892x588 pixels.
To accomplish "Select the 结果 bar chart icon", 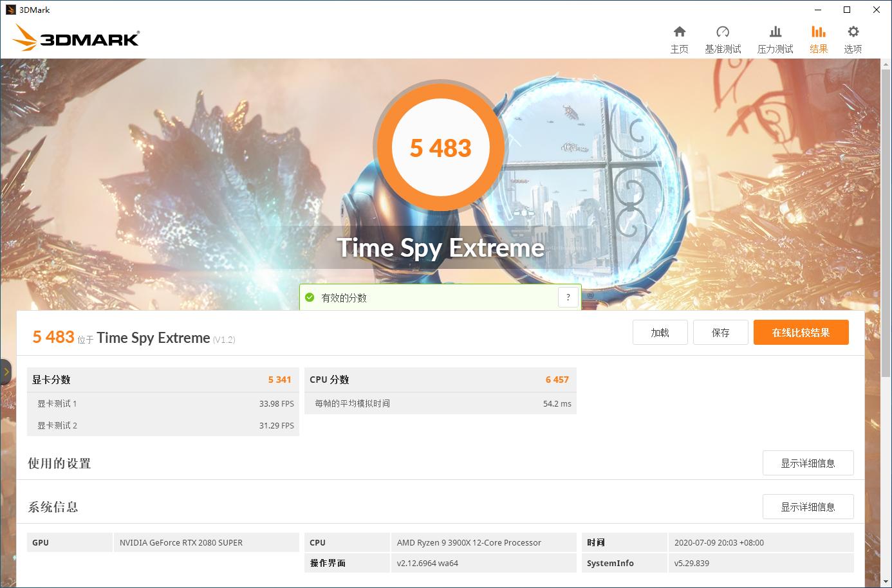I will 818,37.
